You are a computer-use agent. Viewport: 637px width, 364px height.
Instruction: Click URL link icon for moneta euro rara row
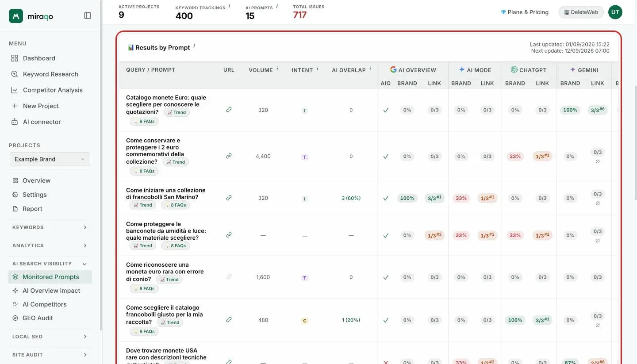pyautogui.click(x=229, y=277)
